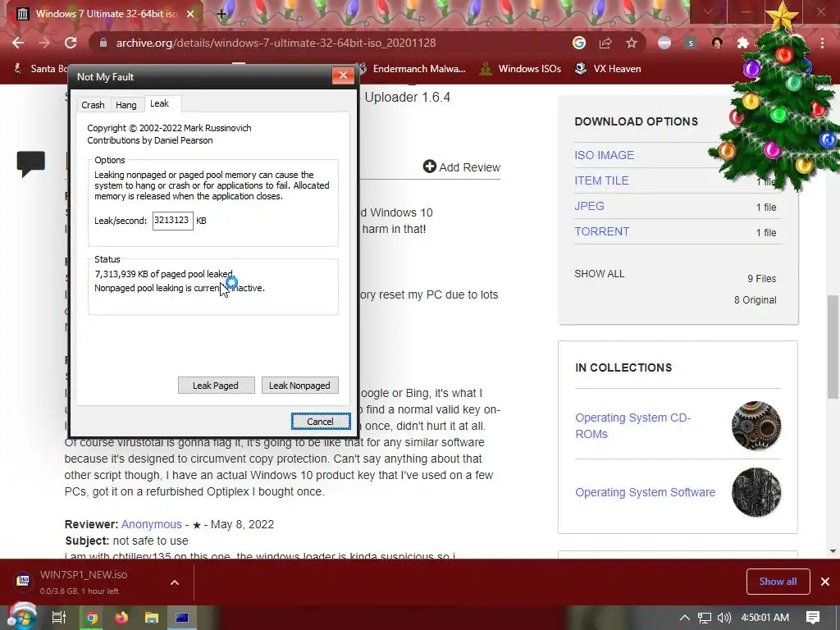Click the gears thumbnail for CD-ROMs collection
The width and height of the screenshot is (840, 630).
pos(756,426)
